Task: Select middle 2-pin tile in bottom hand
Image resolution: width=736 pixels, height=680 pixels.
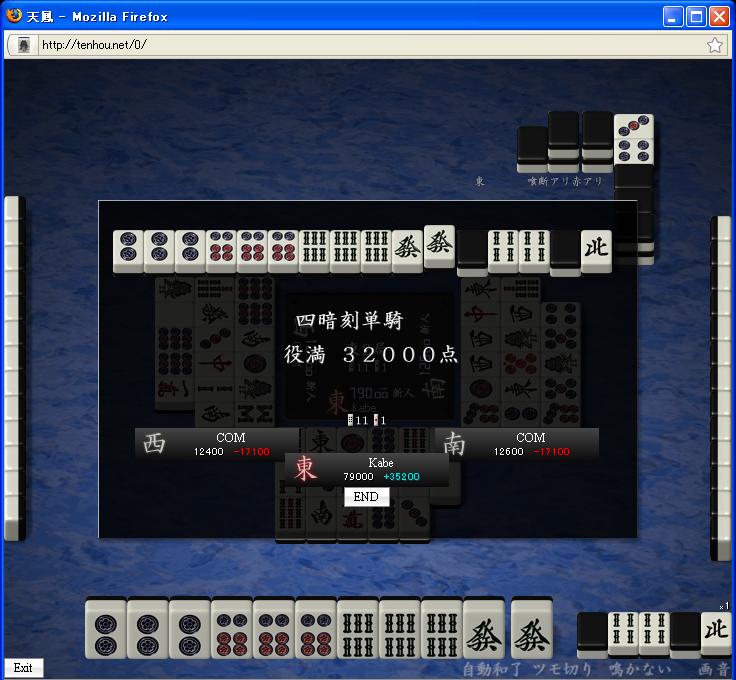Action: (147, 629)
